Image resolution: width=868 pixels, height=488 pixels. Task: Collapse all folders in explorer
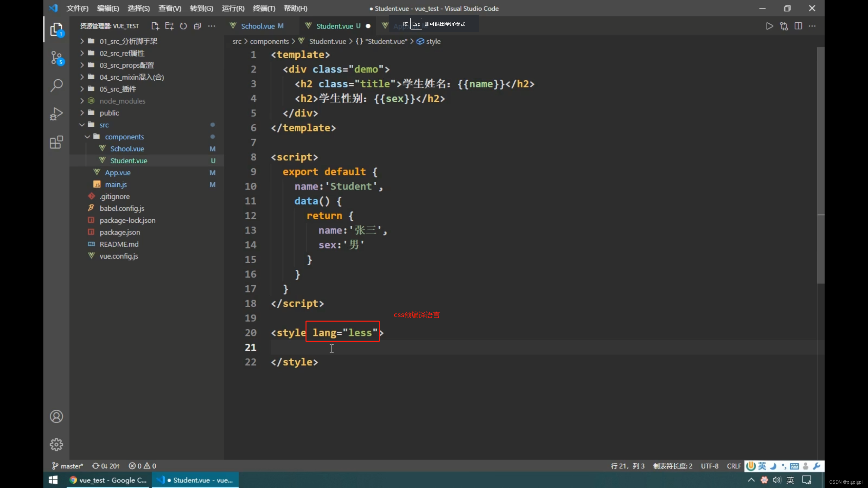197,26
